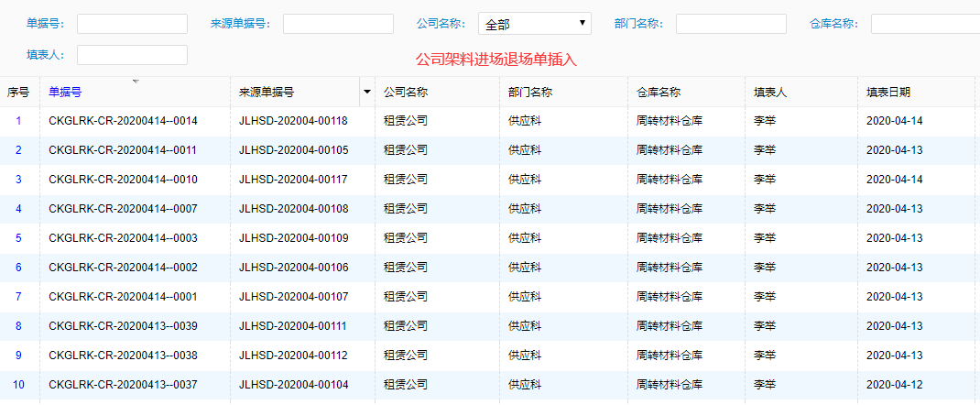Viewport: 980px width, 405px height.
Task: Focus the 部门名称 filter input field
Action: click(x=731, y=24)
